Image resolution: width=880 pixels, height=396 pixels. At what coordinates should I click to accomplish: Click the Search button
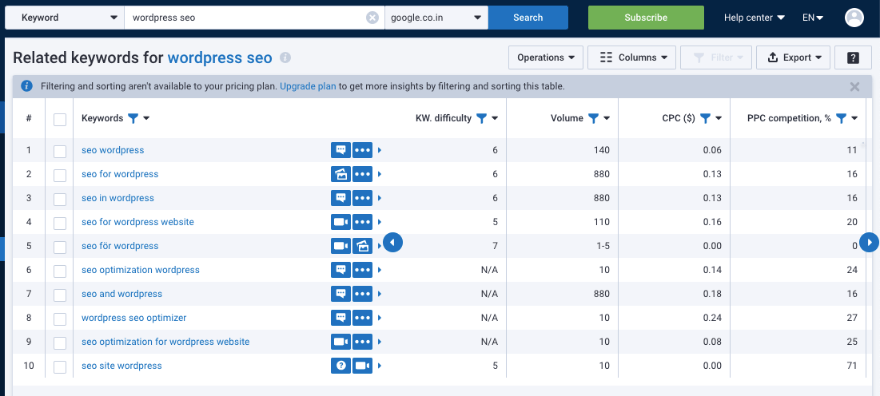[x=528, y=17]
